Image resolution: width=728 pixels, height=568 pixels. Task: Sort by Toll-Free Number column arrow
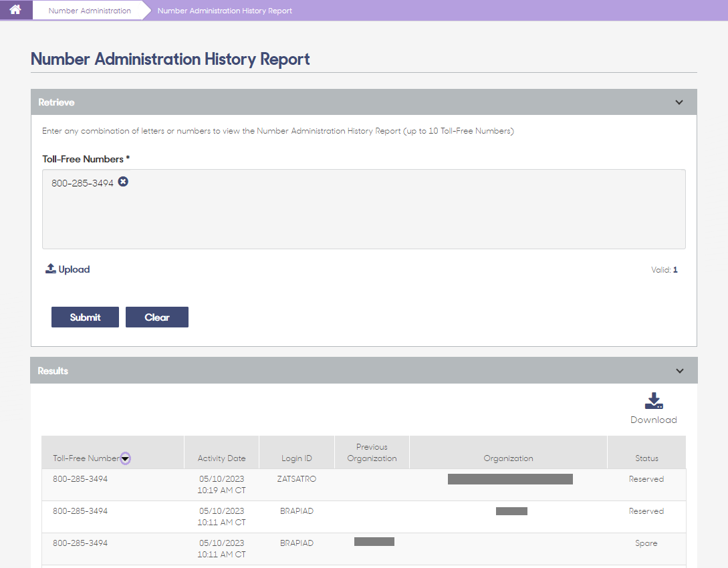pyautogui.click(x=126, y=458)
